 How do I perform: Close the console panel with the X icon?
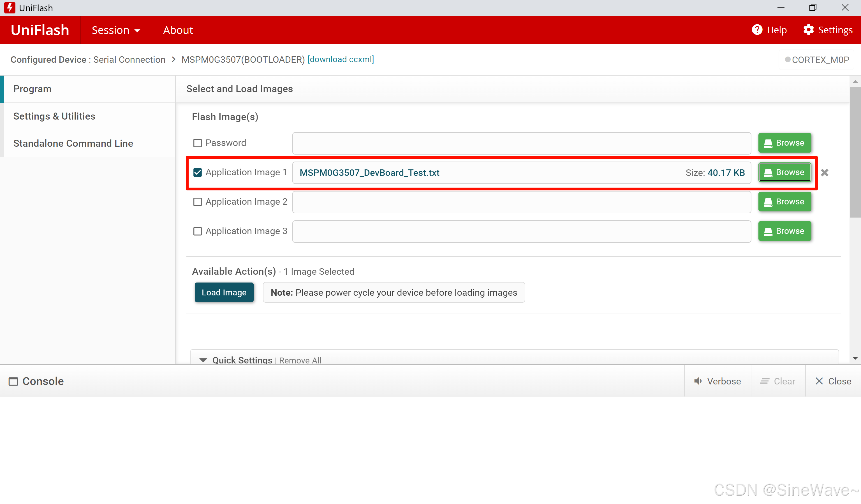pyautogui.click(x=819, y=381)
